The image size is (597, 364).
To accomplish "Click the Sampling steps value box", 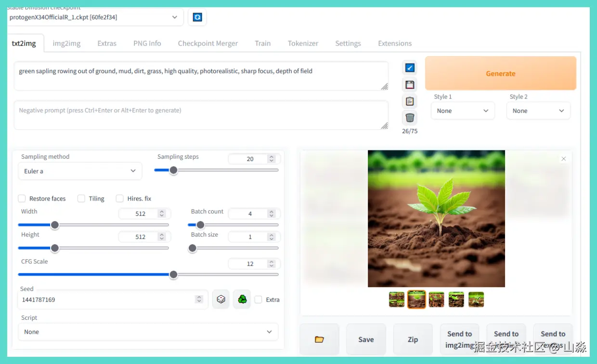I will coord(254,159).
